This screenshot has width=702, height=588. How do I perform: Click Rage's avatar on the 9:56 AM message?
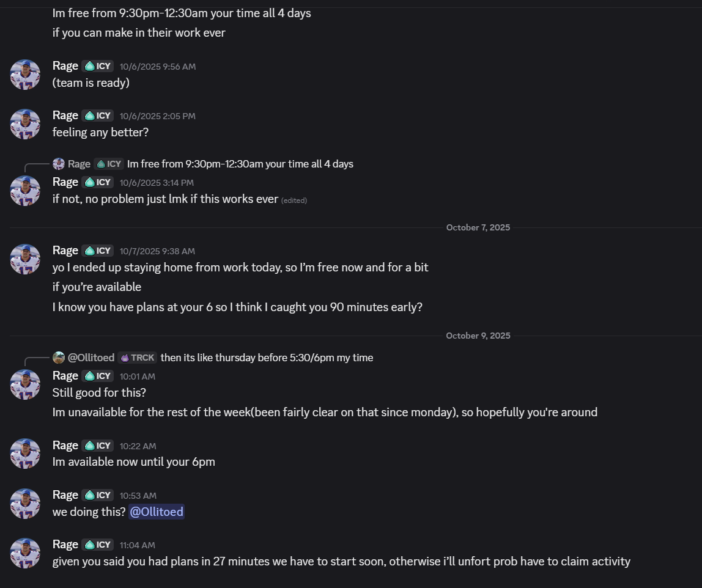click(x=25, y=75)
